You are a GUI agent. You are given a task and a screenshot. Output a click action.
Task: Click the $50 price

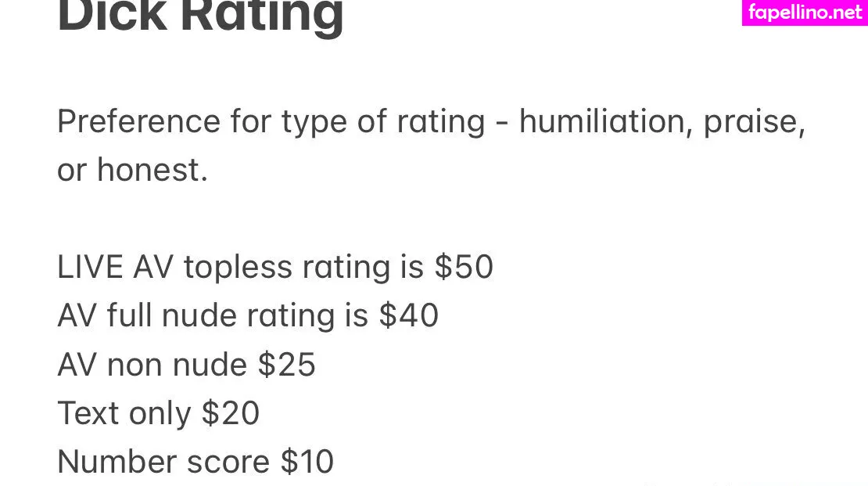pos(464,268)
